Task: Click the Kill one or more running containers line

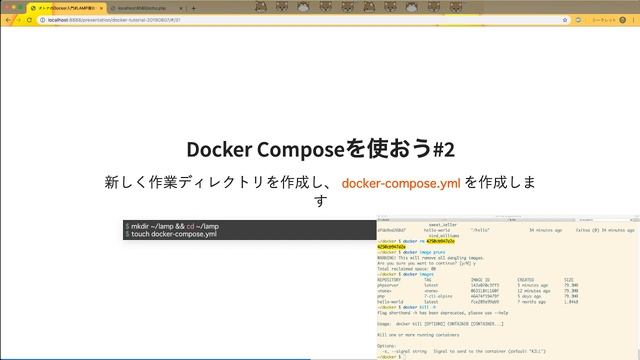Action: tap(418, 335)
